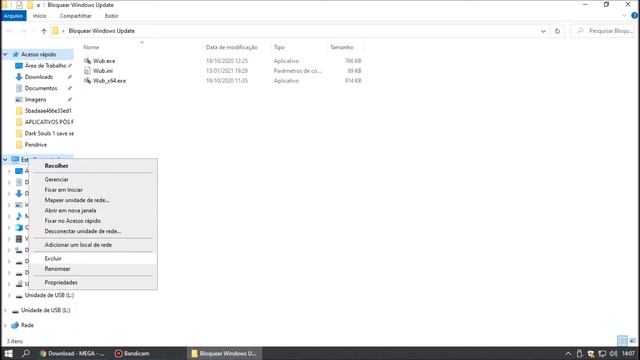The width and height of the screenshot is (640, 360).
Task: Open the Compartilhar ribbon tab
Action: tap(76, 16)
